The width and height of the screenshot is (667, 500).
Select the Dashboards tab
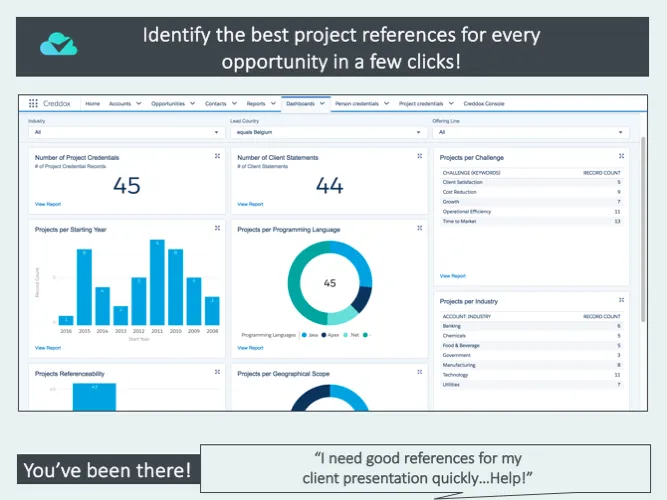300,103
